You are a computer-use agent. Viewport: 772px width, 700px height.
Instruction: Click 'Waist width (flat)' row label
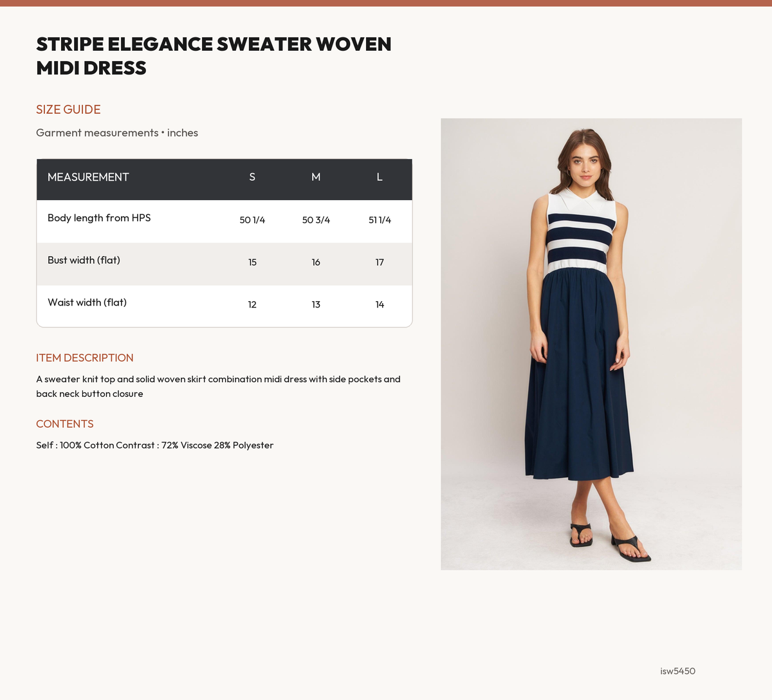87,302
